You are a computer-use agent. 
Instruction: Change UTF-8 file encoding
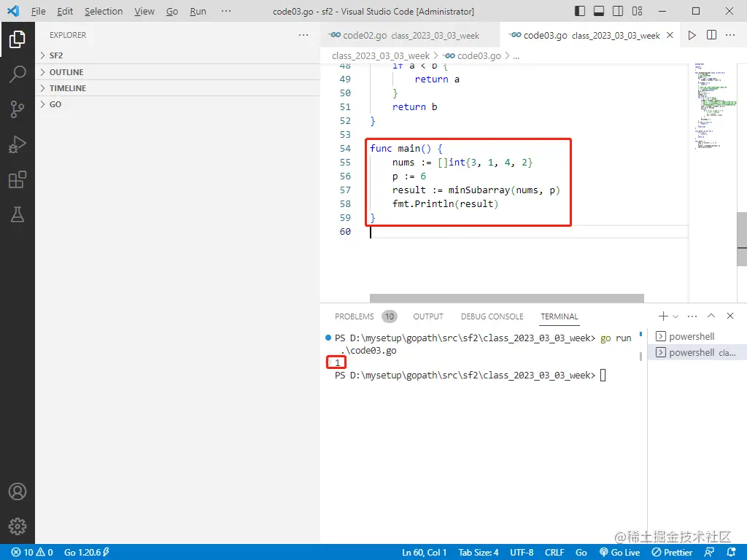(522, 552)
